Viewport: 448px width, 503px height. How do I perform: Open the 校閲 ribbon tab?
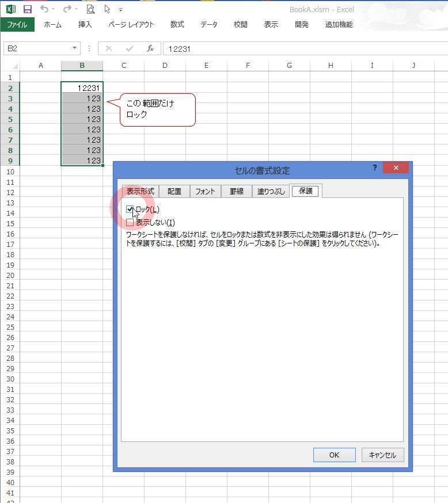point(240,25)
